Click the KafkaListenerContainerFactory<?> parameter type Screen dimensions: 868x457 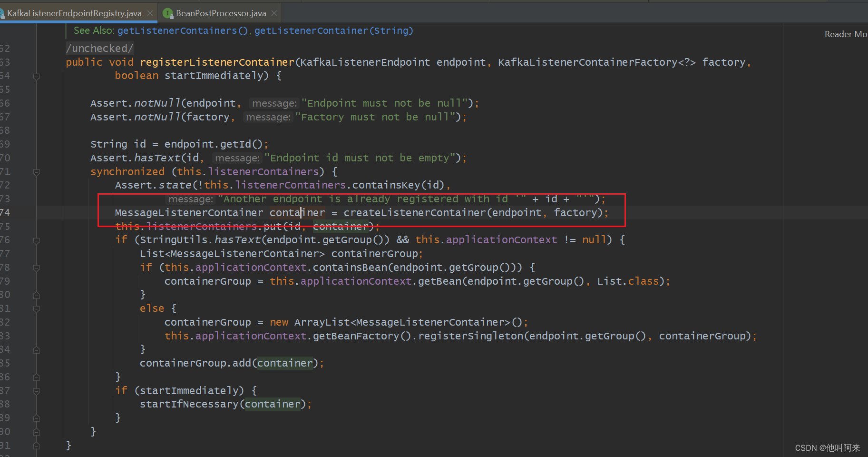tap(597, 62)
